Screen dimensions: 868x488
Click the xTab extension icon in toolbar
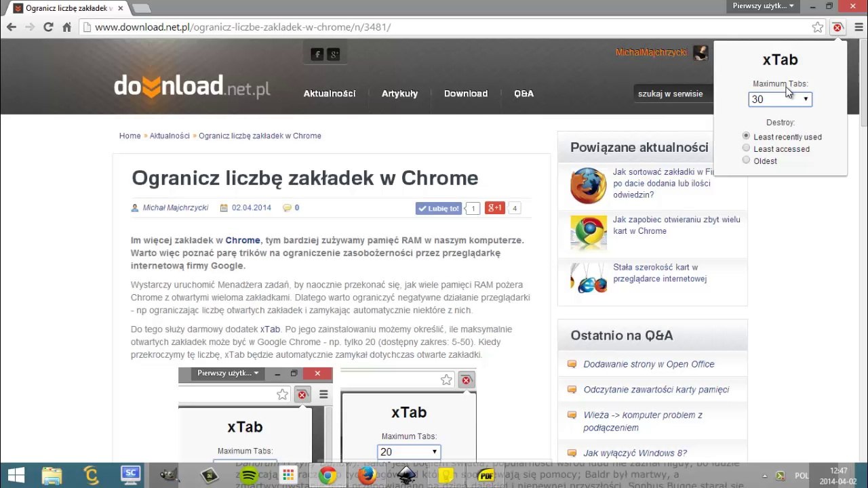pyautogui.click(x=837, y=27)
